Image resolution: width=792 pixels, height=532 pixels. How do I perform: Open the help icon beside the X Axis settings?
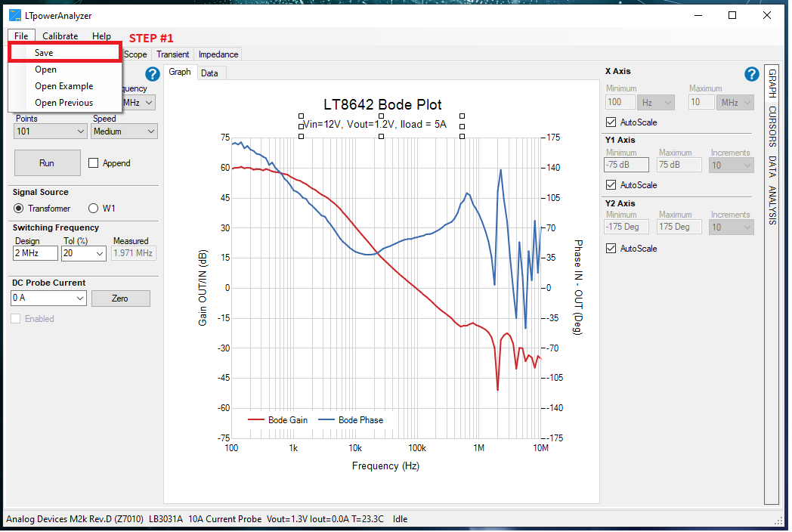point(751,74)
